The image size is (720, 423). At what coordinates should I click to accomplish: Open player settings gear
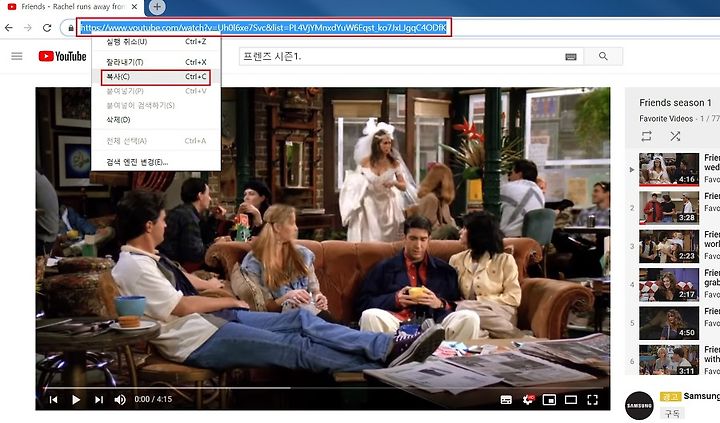tap(528, 400)
